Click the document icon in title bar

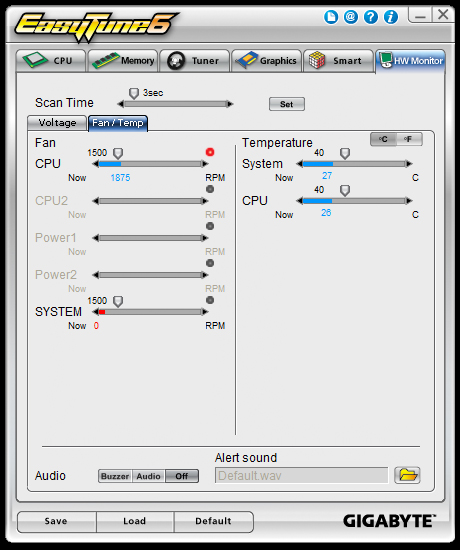331,16
